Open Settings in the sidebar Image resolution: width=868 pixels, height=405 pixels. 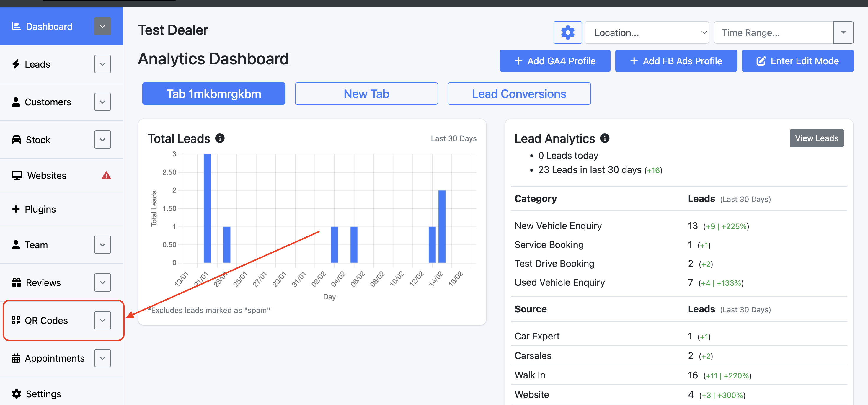(x=43, y=393)
